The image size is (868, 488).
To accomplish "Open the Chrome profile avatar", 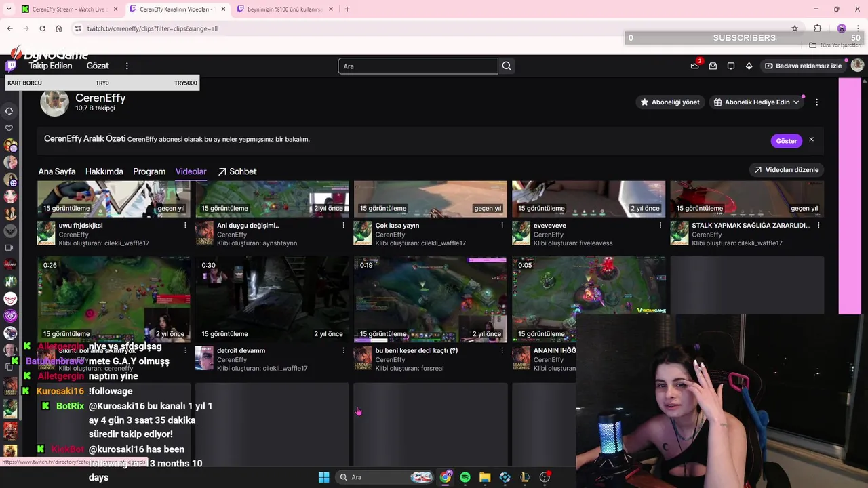I will coord(842,28).
